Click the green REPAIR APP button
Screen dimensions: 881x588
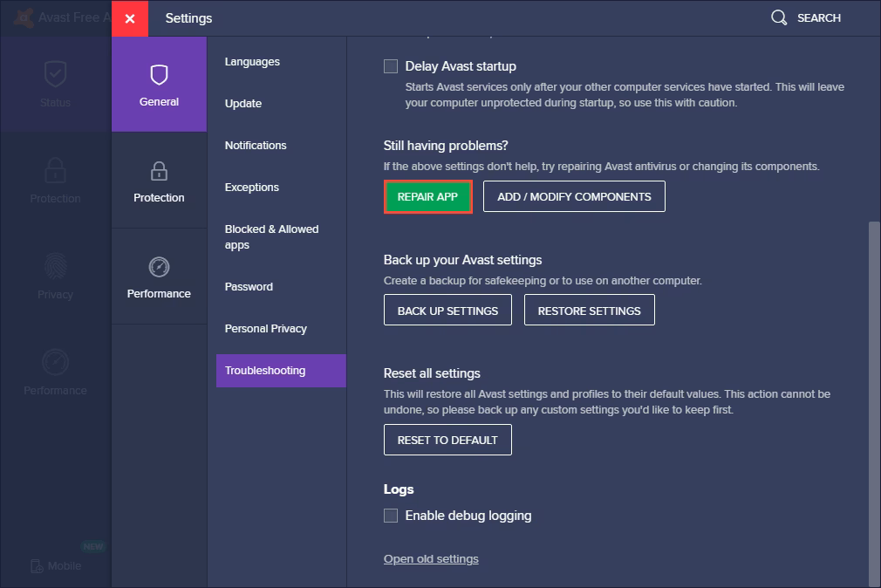tap(427, 197)
